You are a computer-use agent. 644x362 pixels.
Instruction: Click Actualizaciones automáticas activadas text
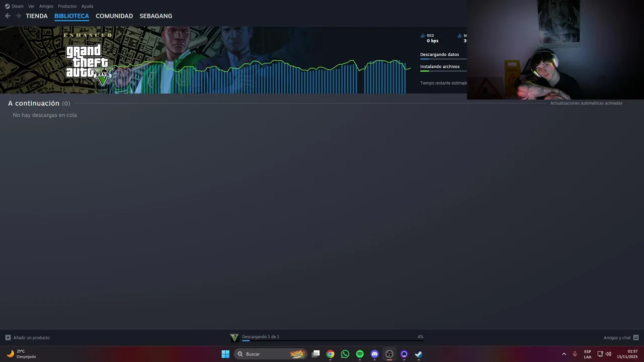coord(586,103)
